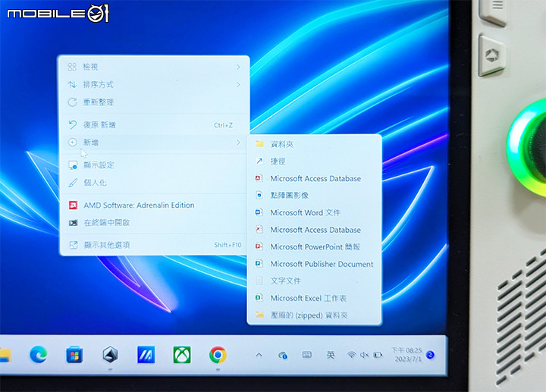Create a new Microsoft Publisher Document

[x=315, y=264]
